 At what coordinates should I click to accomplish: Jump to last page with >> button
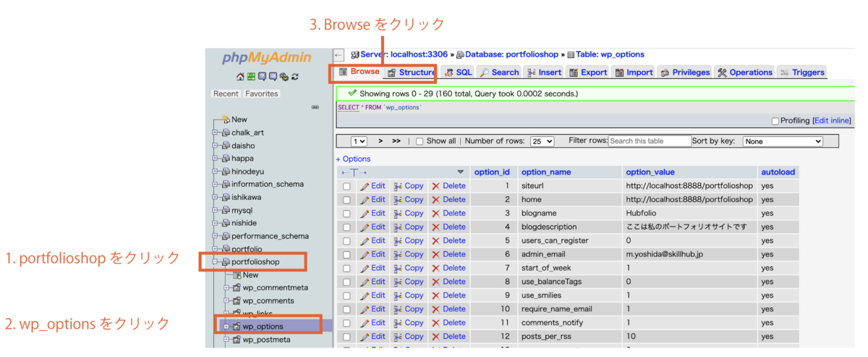coord(396,142)
